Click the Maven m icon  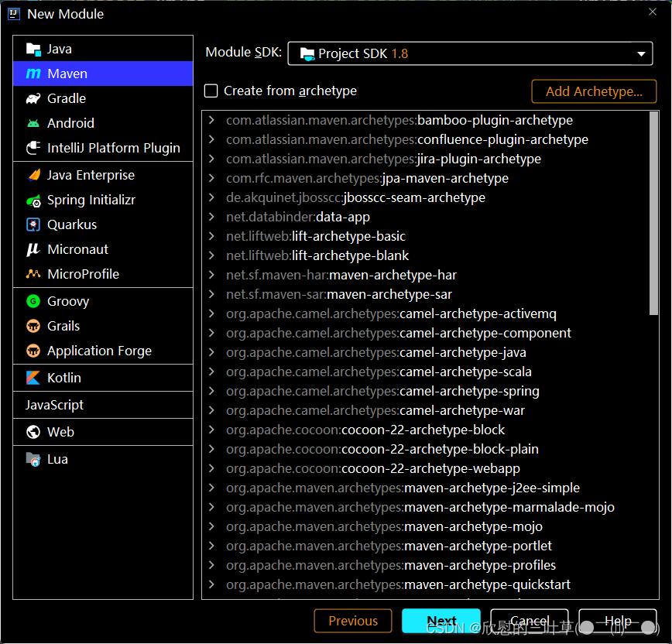(33, 74)
